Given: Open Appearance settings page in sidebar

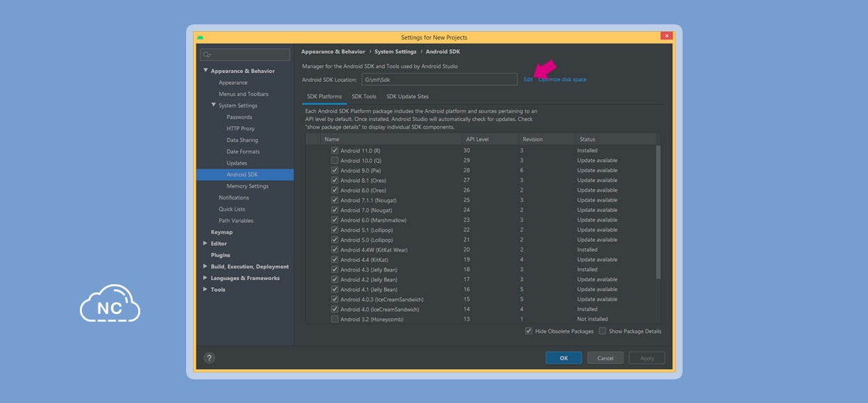Looking at the screenshot, I should (233, 83).
